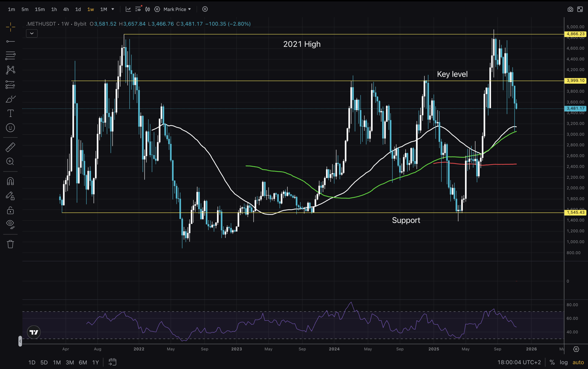
Task: Toggle magnet mode on
Action: point(11,181)
